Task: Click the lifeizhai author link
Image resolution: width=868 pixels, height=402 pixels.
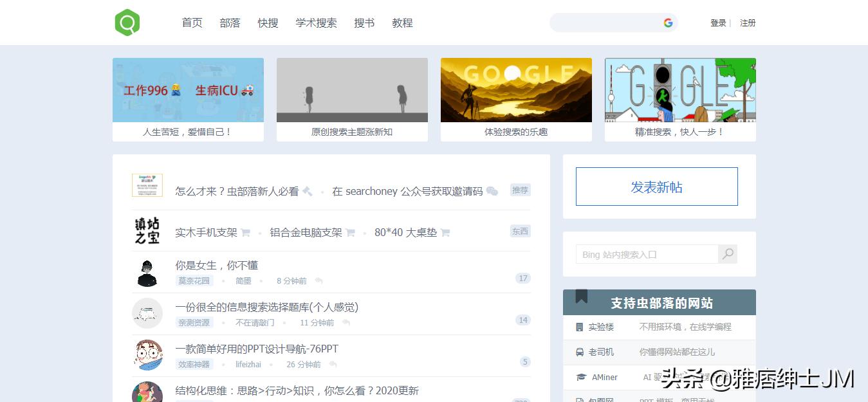Action: click(x=248, y=364)
